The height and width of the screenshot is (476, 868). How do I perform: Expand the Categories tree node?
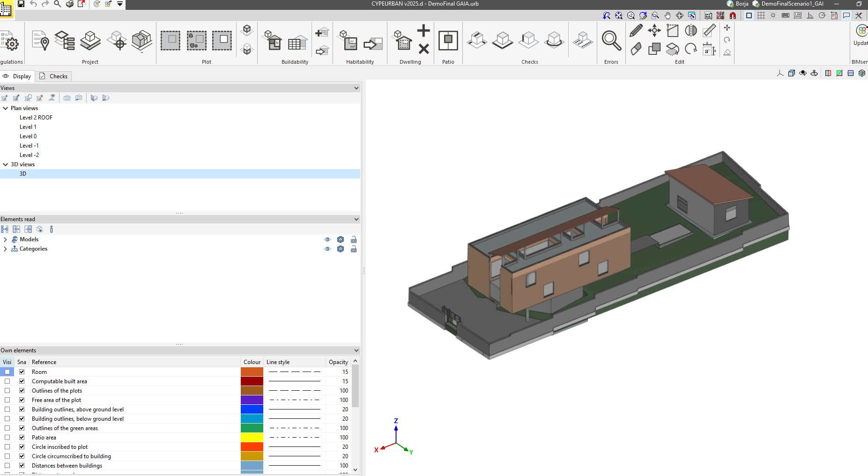click(x=5, y=249)
